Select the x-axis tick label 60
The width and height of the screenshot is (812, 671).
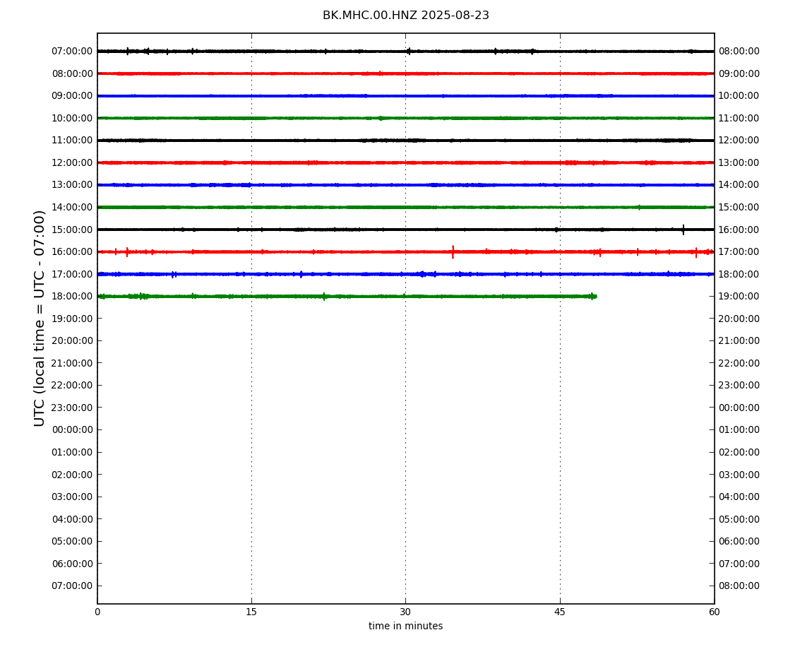tap(714, 612)
